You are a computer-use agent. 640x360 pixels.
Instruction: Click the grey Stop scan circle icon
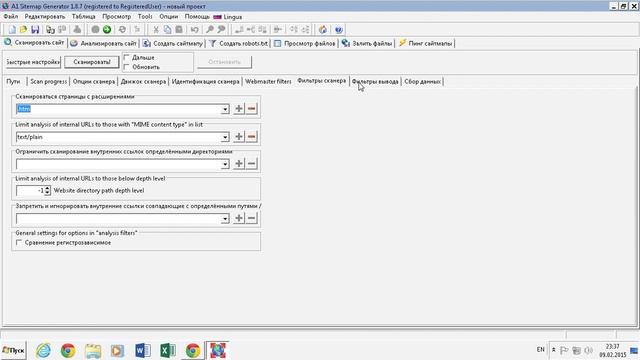pyautogui.click(x=95, y=29)
